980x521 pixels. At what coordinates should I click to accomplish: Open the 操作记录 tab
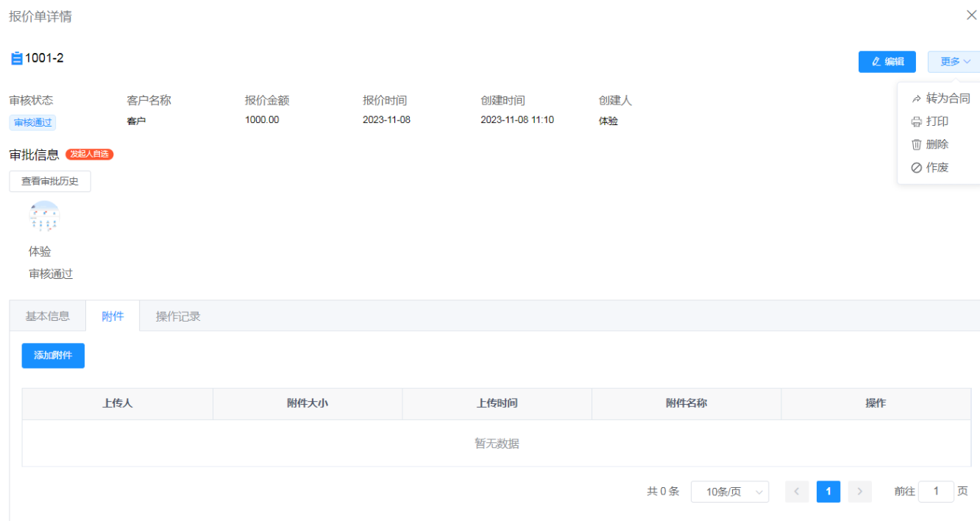pos(177,315)
